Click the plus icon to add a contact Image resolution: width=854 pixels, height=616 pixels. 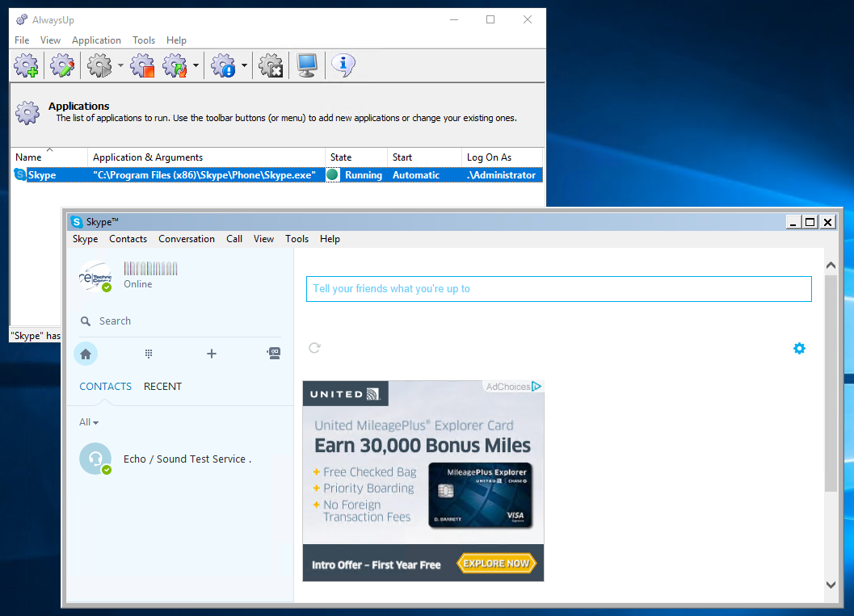point(212,354)
